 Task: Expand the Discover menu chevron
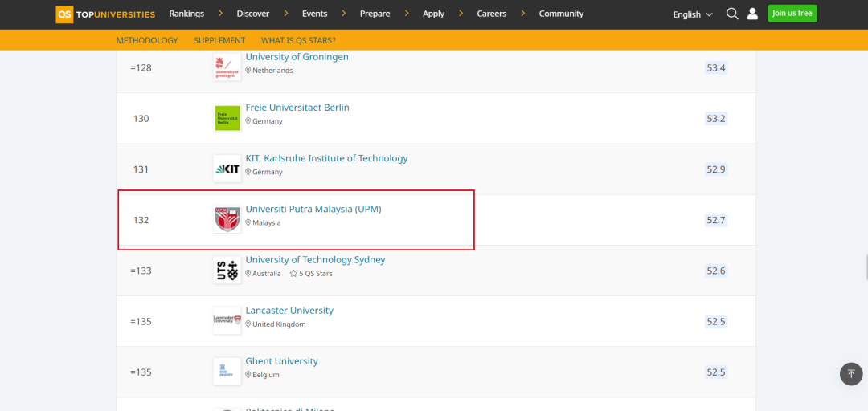coord(286,14)
